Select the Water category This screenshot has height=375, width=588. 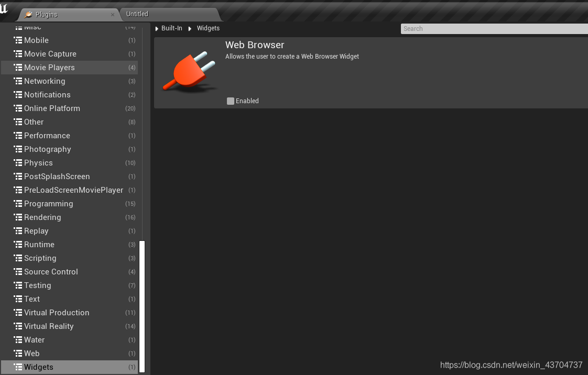(69, 340)
